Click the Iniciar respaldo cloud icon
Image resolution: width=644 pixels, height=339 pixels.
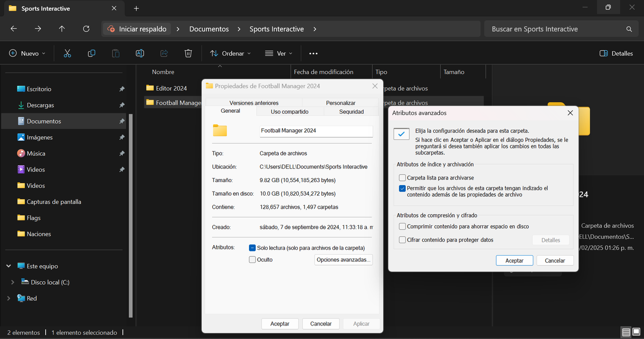111,29
